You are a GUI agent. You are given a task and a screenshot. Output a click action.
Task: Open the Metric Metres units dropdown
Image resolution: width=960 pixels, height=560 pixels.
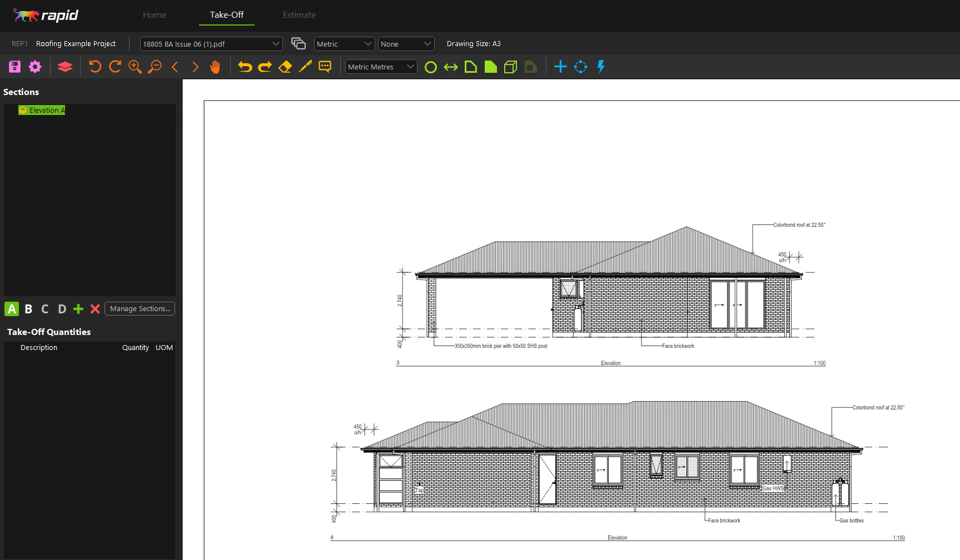(381, 67)
